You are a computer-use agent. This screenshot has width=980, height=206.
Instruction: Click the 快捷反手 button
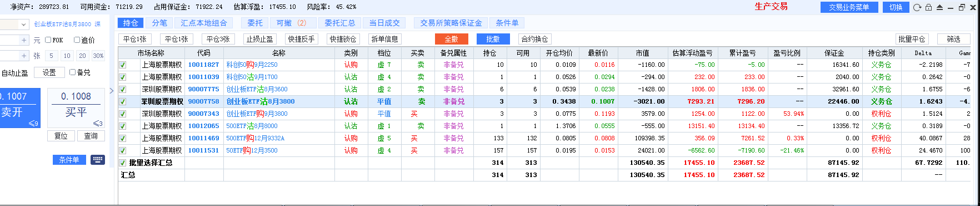point(301,39)
